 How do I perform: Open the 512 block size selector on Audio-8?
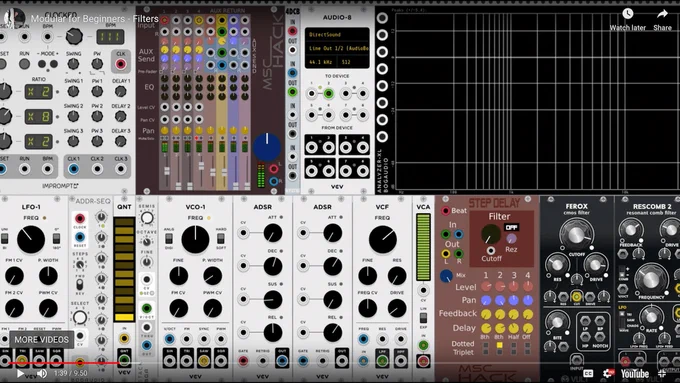pos(353,62)
